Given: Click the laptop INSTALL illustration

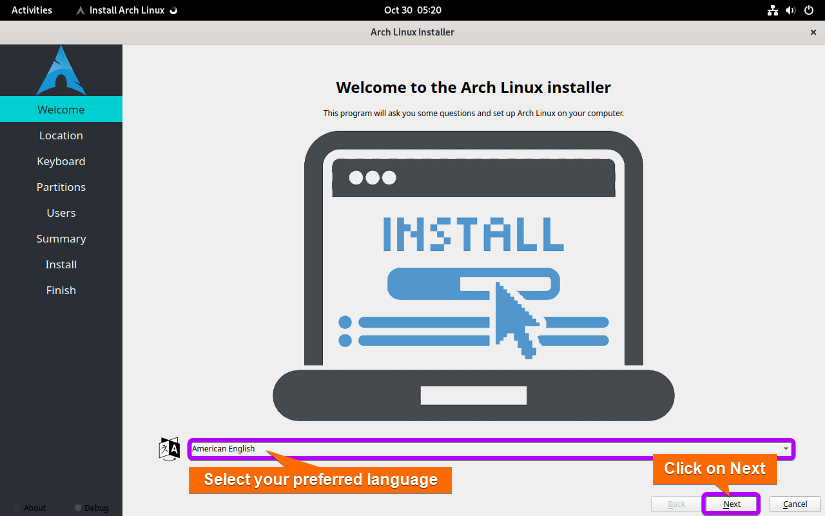Looking at the screenshot, I should (x=474, y=276).
